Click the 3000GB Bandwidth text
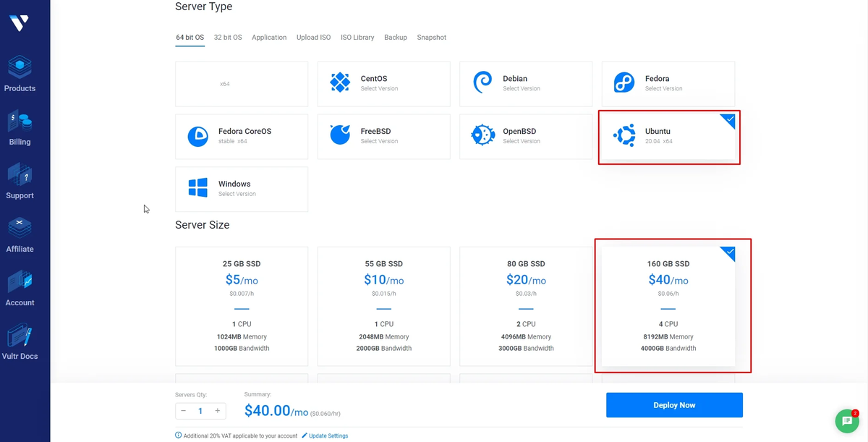Viewport: 868px width, 442px height. 526,349
